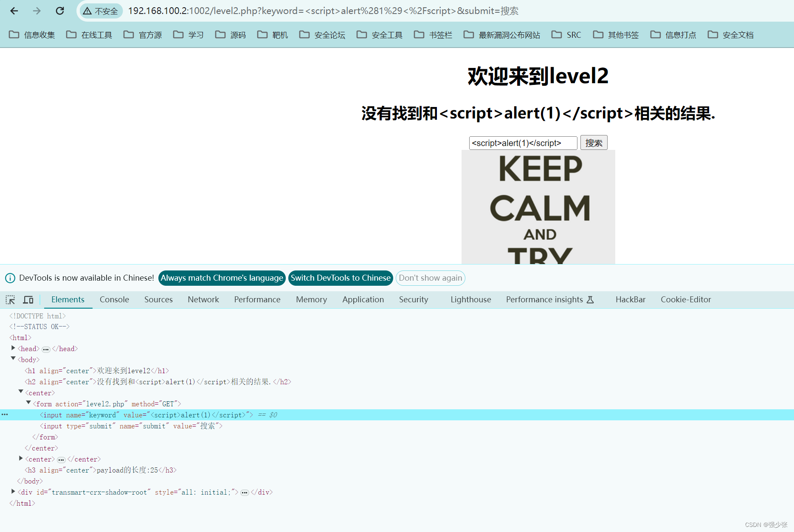Switch to the Elements tab
Image resolution: width=794 pixels, height=532 pixels.
[68, 300]
